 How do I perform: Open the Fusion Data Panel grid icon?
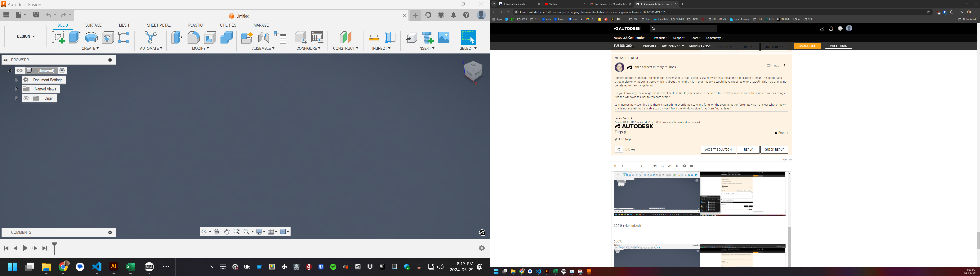point(6,15)
